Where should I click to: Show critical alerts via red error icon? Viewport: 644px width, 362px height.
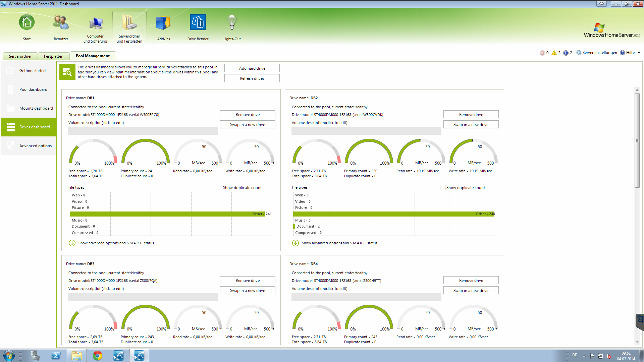click(542, 53)
